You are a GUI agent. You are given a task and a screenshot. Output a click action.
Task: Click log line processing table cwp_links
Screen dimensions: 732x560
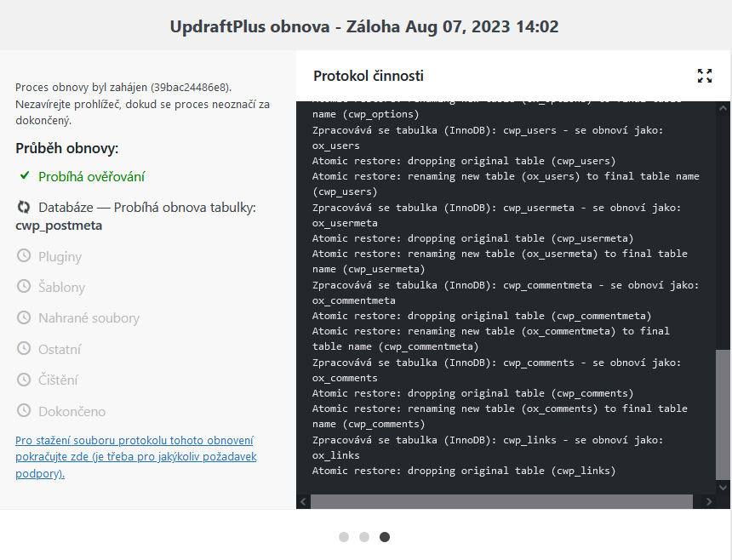[488, 448]
